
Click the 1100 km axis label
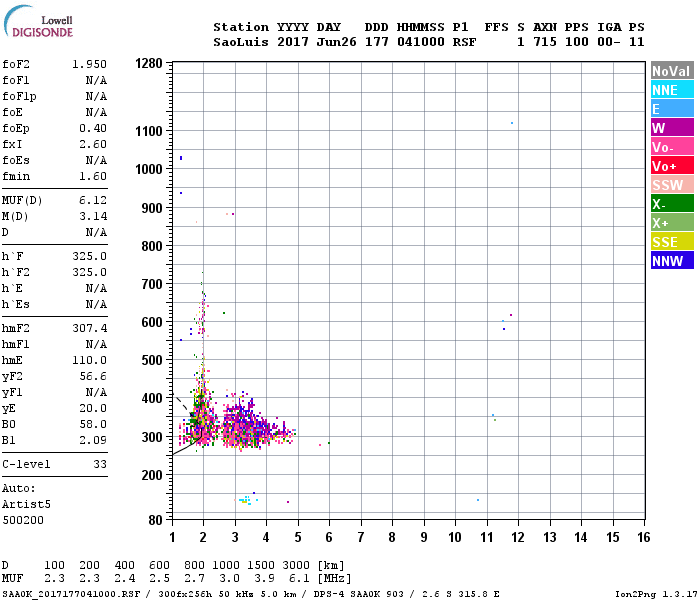pos(149,131)
